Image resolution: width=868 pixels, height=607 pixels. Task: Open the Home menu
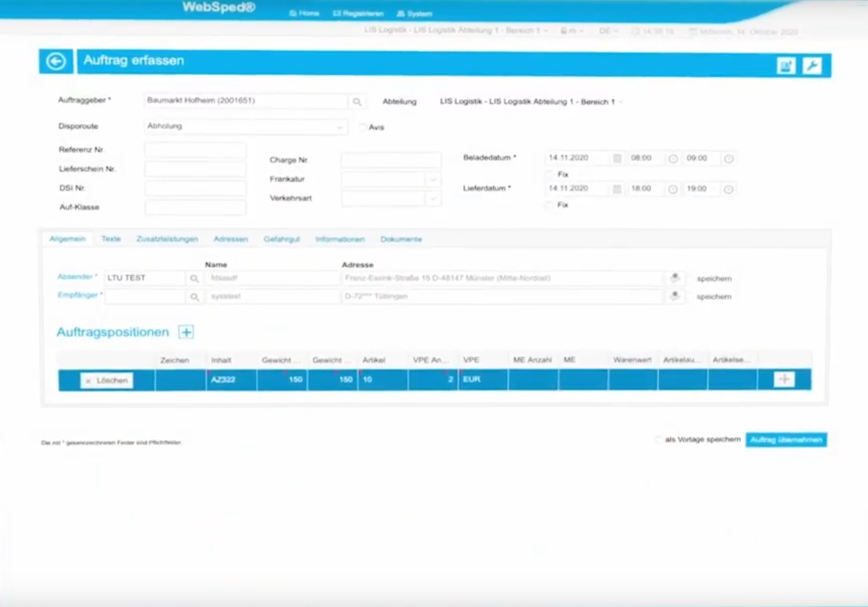click(304, 13)
